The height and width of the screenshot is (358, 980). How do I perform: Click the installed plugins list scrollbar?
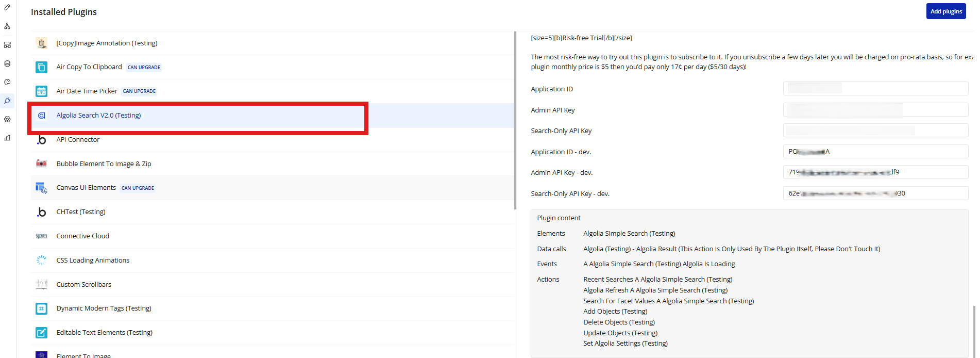point(515,120)
